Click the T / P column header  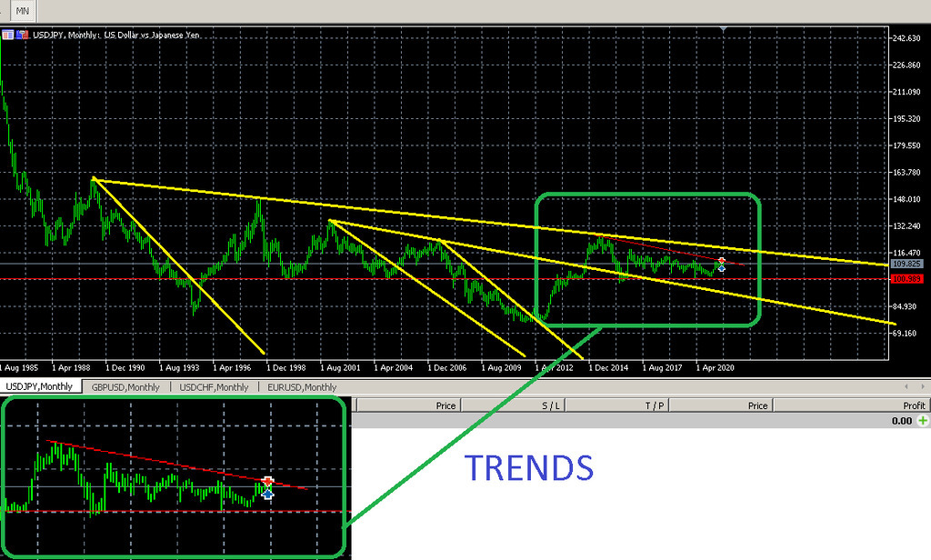tap(655, 405)
